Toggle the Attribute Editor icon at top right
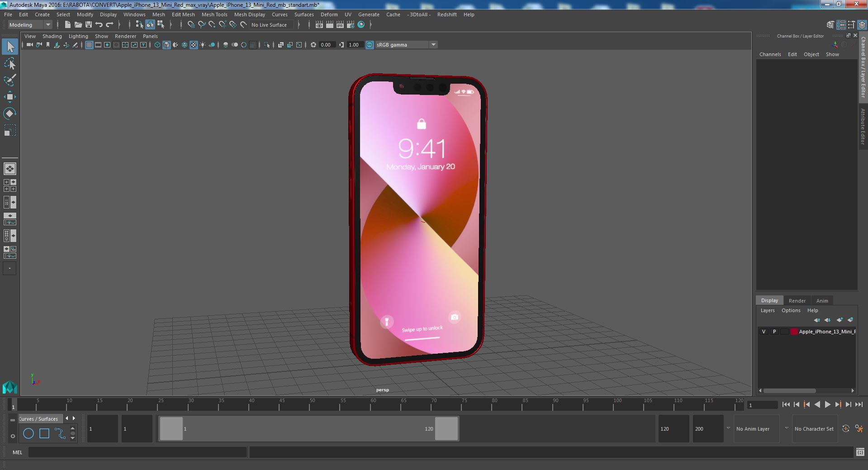This screenshot has width=868, height=470. 841,25
